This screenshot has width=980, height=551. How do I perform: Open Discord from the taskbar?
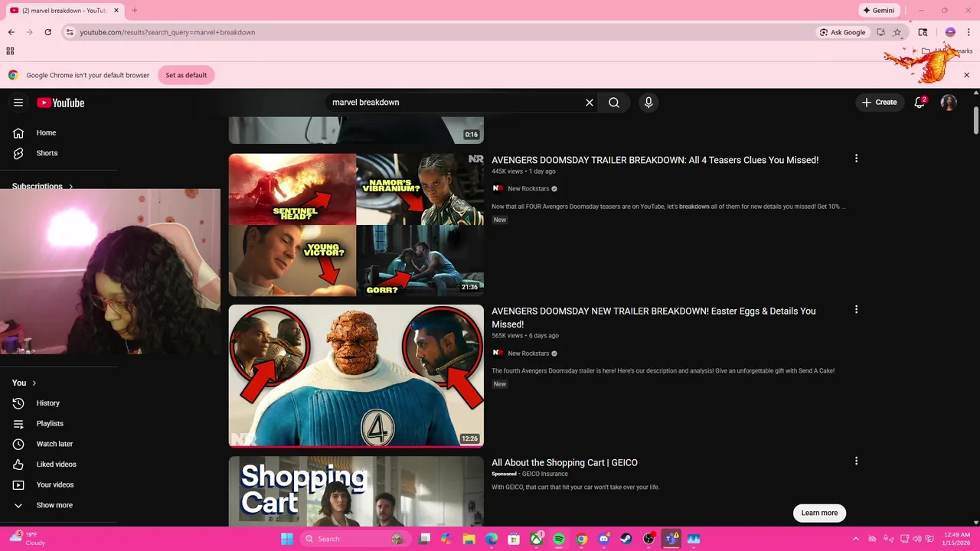pyautogui.click(x=604, y=539)
